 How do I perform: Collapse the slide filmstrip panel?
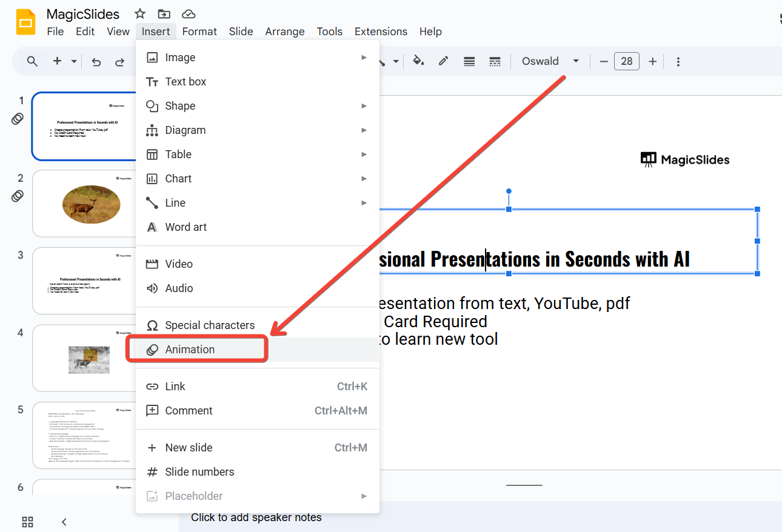pyautogui.click(x=64, y=522)
